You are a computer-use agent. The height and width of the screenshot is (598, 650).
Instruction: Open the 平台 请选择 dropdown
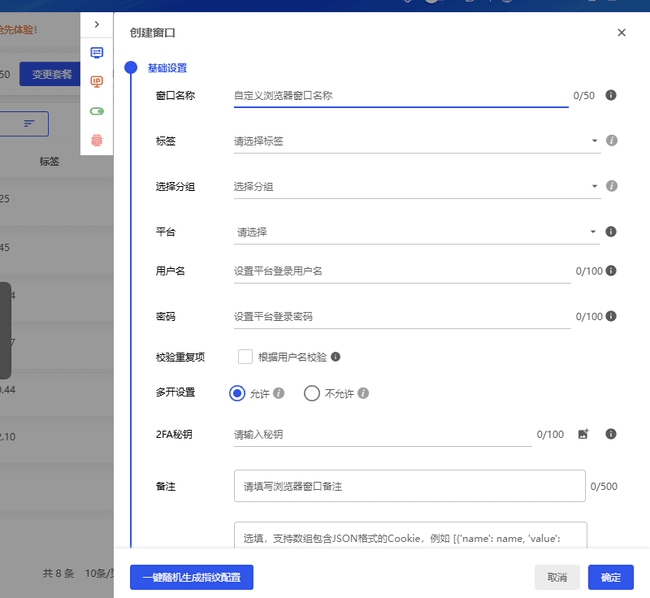coord(417,232)
